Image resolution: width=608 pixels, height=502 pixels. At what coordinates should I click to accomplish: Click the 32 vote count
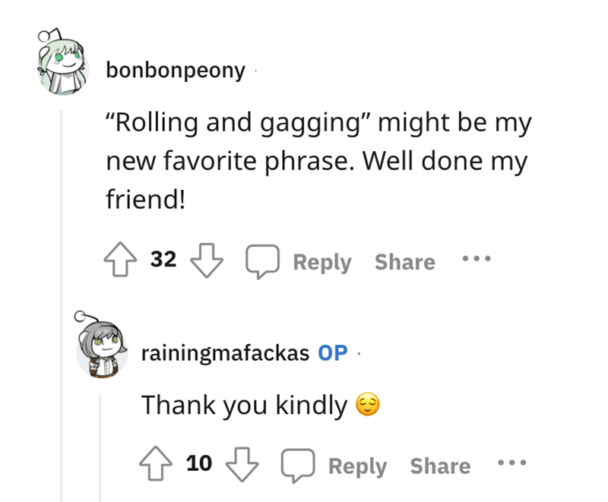[x=164, y=261]
